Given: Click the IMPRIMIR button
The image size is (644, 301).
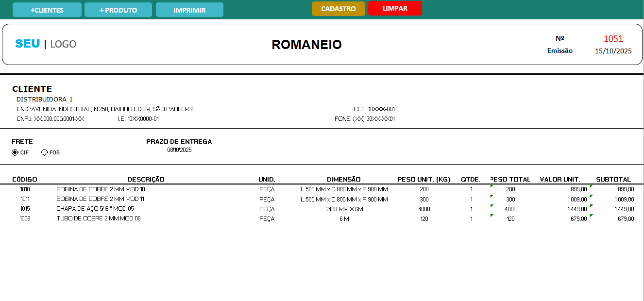Looking at the screenshot, I should tap(189, 10).
